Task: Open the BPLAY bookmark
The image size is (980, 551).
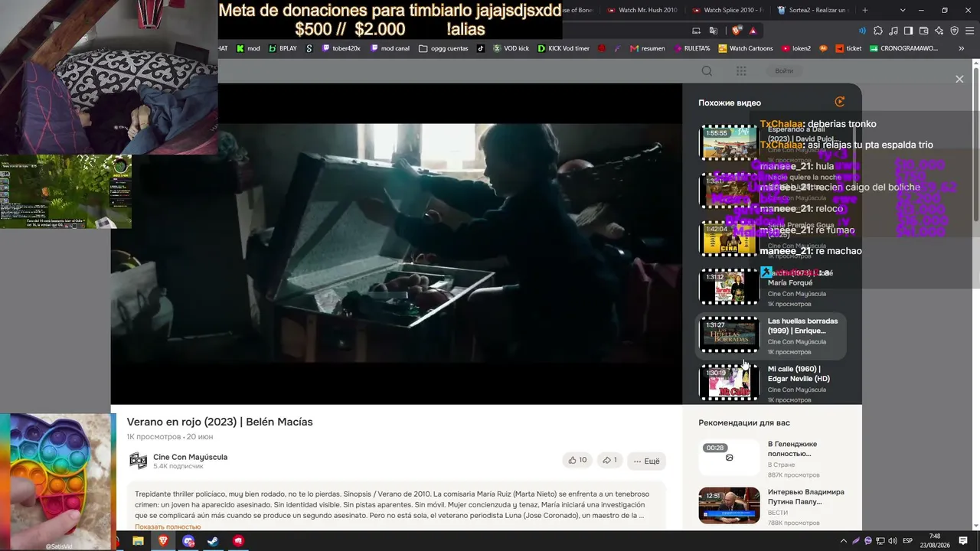Action: click(x=283, y=48)
